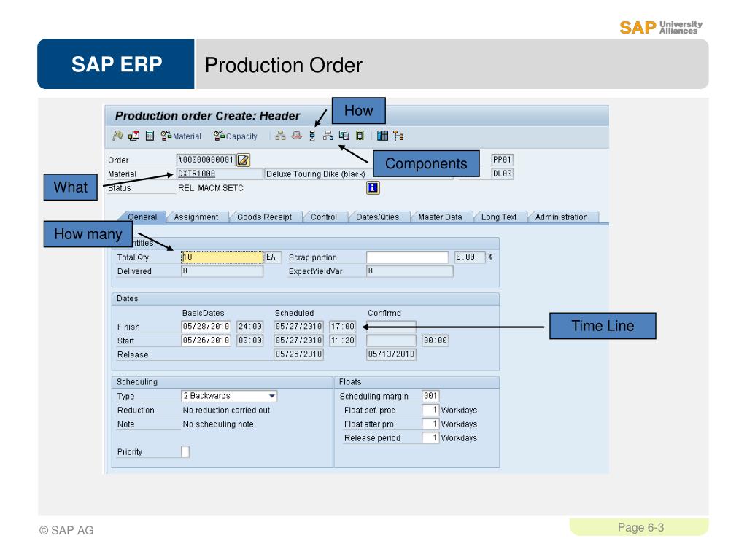
Task: Check Material availability from toolbar
Action: tap(181, 136)
